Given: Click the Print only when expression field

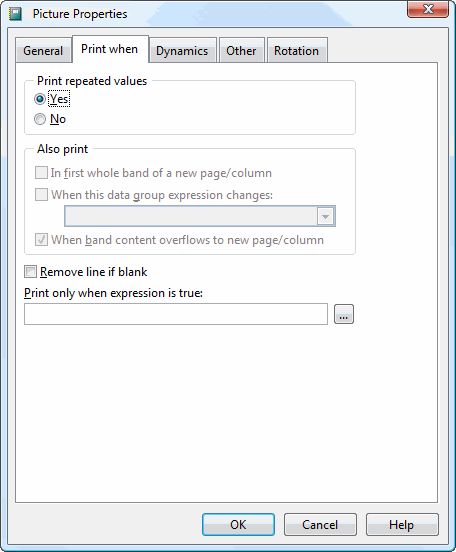Looking at the screenshot, I should click(x=176, y=314).
